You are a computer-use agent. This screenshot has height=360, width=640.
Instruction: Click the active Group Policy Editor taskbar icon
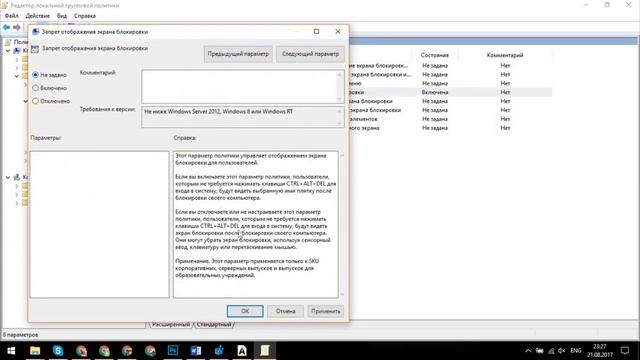(x=265, y=351)
